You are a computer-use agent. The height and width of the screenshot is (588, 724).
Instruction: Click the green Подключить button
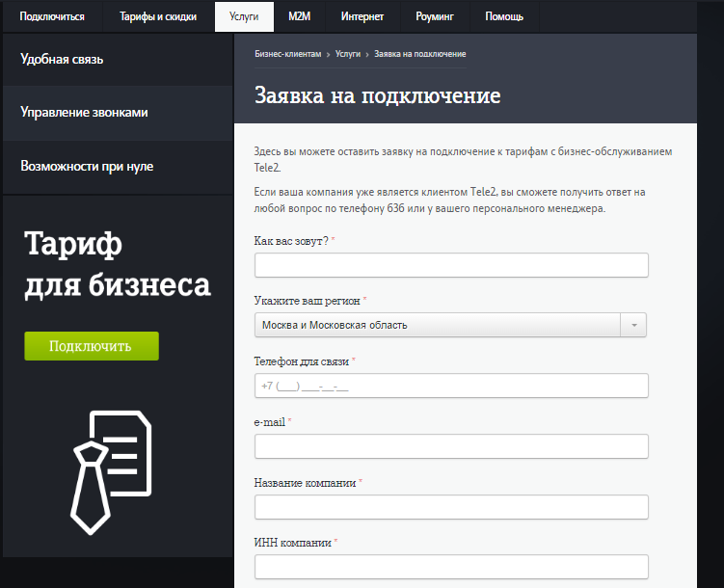pos(92,346)
